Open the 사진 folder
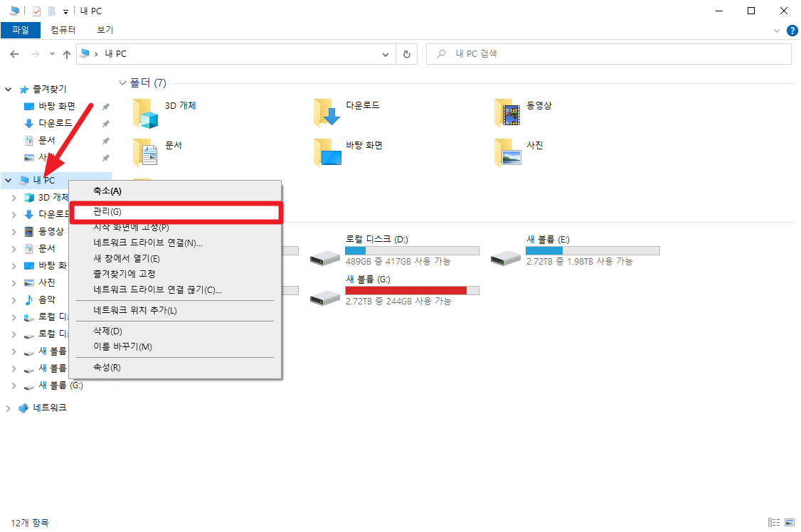The height and width of the screenshot is (532, 801). [507, 152]
